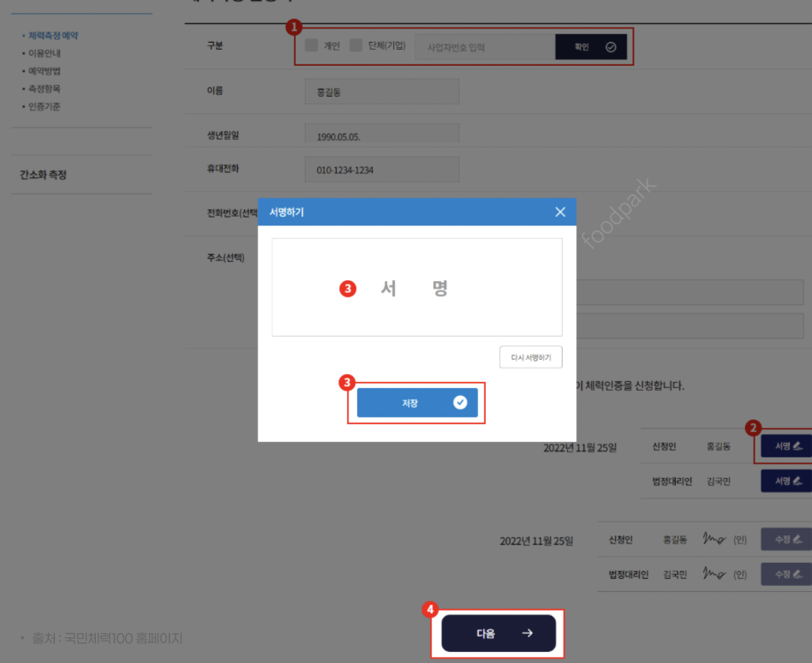812x663 pixels.
Task: Click the arrow icon in 다음 button
Action: [x=527, y=633]
